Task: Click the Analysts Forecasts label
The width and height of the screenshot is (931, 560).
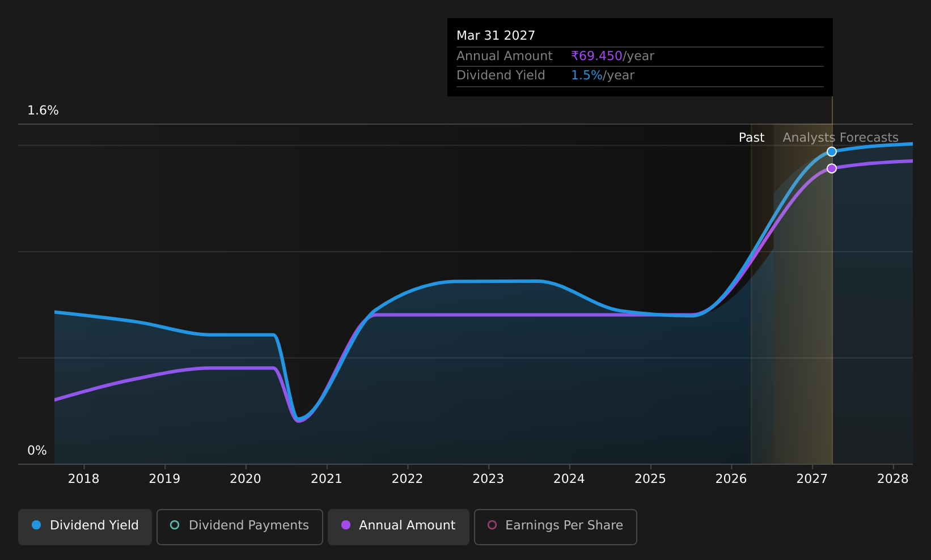Action: 840,138
